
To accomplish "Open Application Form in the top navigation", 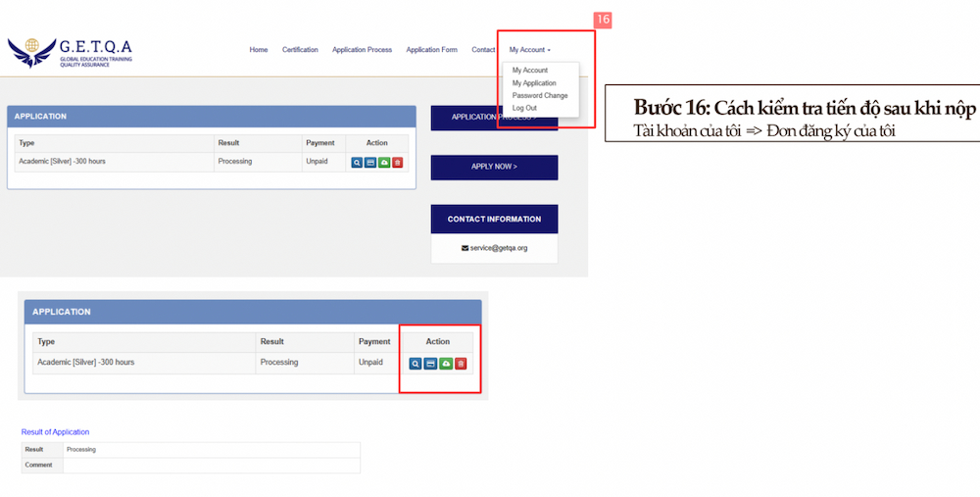I will (431, 50).
